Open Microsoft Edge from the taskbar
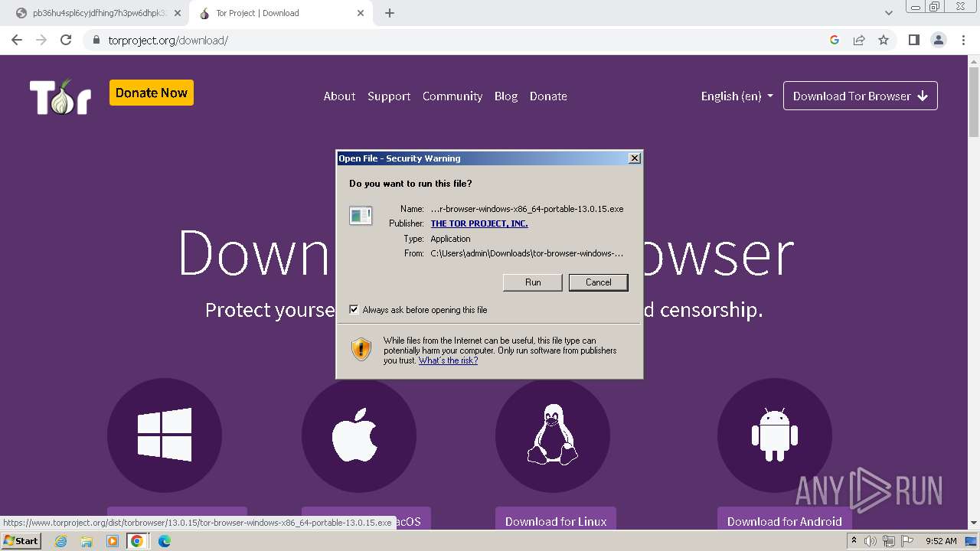This screenshot has width=980, height=551. [x=164, y=541]
